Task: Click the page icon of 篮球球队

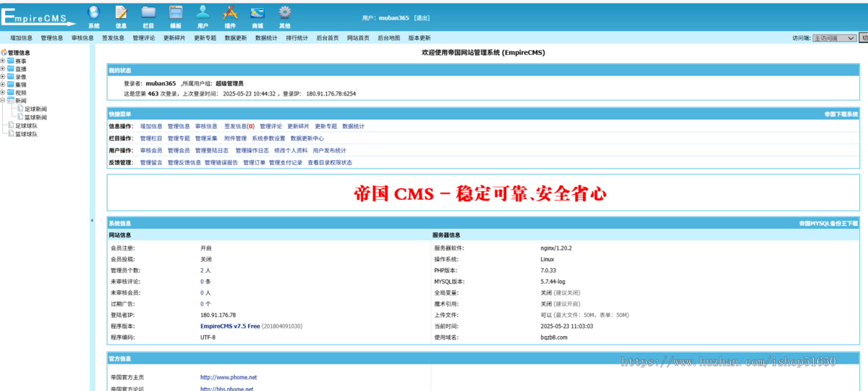Action: [x=11, y=133]
